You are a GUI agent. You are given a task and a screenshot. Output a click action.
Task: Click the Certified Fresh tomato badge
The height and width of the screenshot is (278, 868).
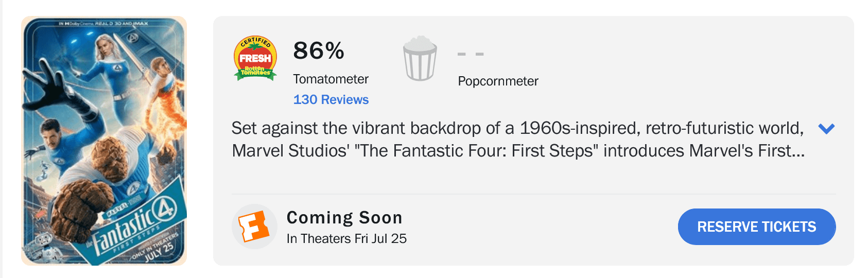pos(255,59)
